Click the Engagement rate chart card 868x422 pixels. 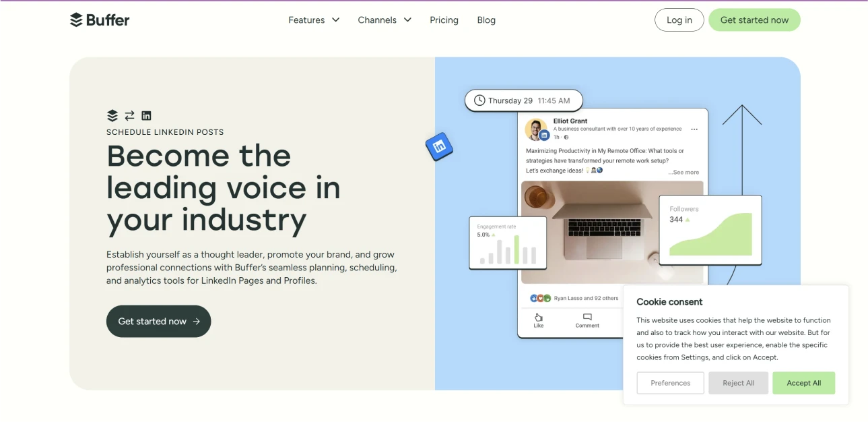[x=508, y=243]
